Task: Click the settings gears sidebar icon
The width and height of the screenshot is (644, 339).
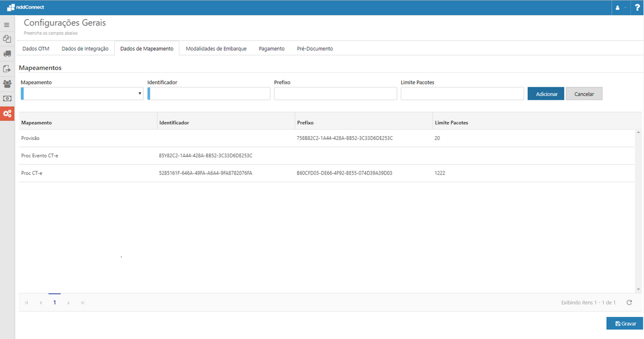Action: pos(7,114)
